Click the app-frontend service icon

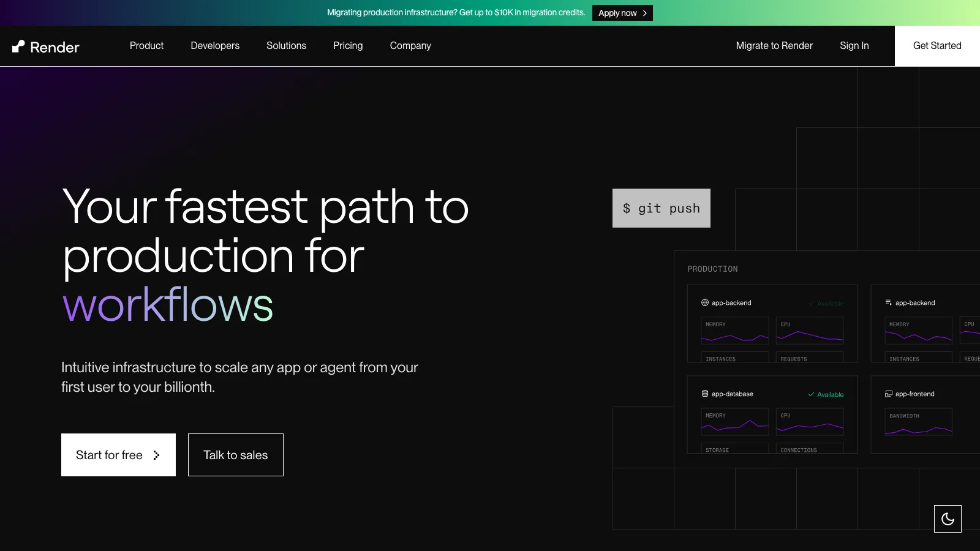coord(889,394)
